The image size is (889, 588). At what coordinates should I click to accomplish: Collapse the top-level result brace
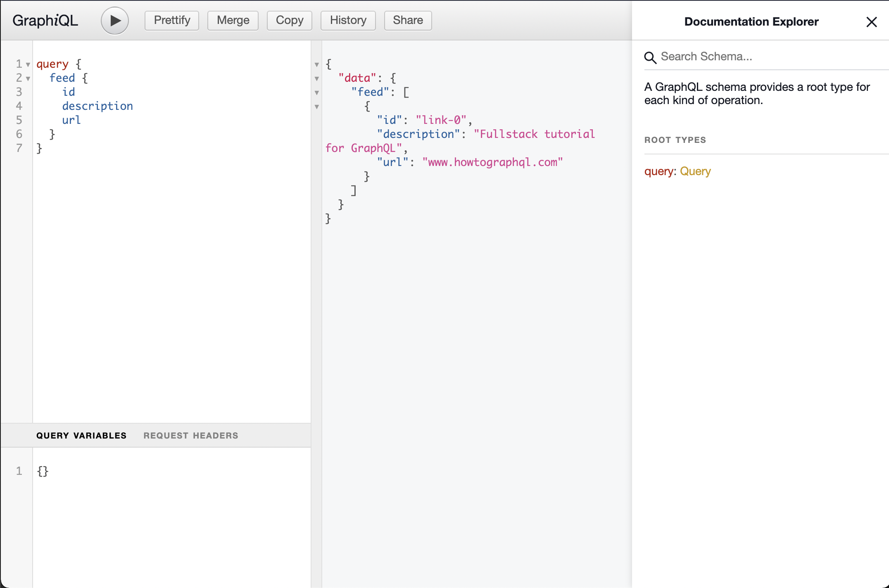point(317,64)
